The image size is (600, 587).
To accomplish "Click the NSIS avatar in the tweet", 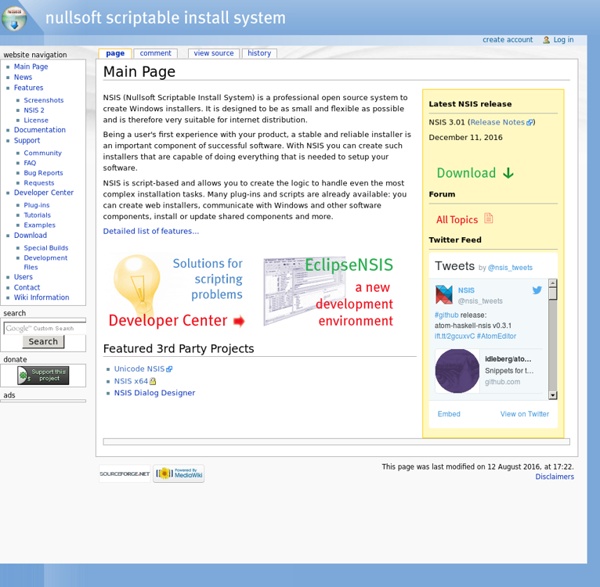I will pyautogui.click(x=444, y=295).
